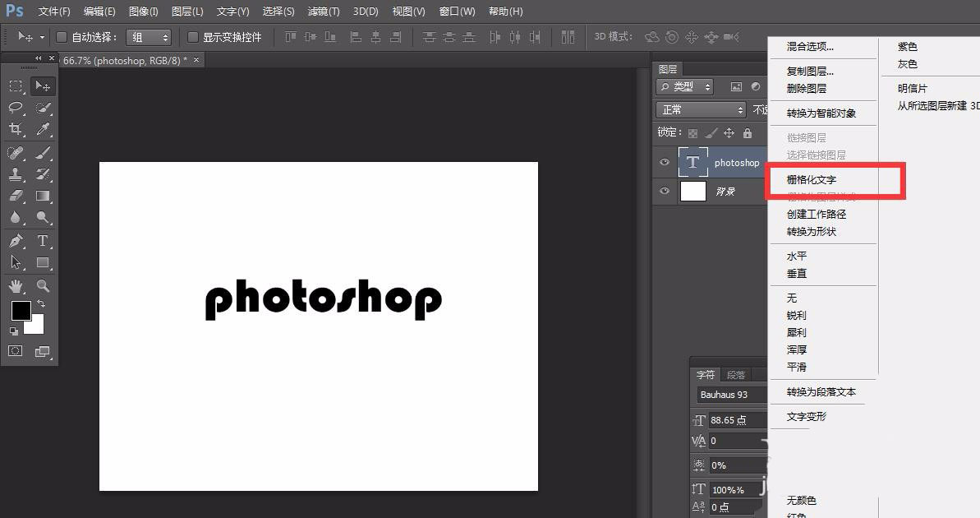980x518 pixels.
Task: Select the Hand tool
Action: tap(16, 286)
